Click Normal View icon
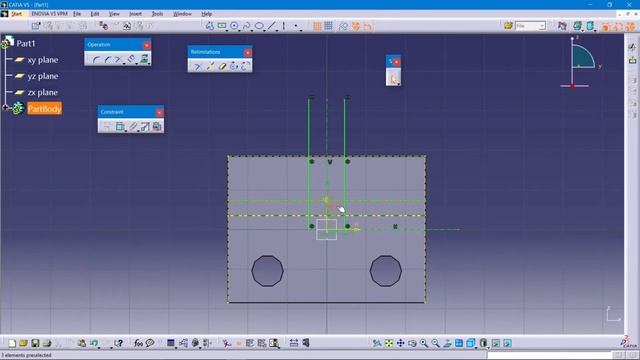The height and width of the screenshot is (360, 640). click(448, 343)
